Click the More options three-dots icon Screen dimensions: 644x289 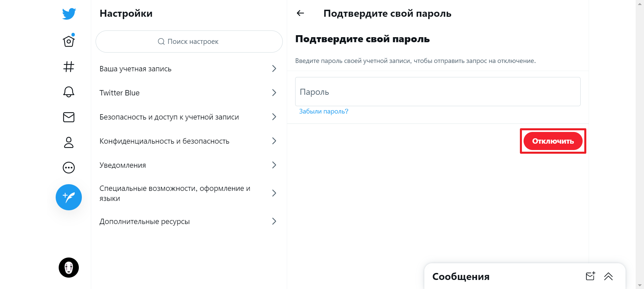(x=68, y=168)
